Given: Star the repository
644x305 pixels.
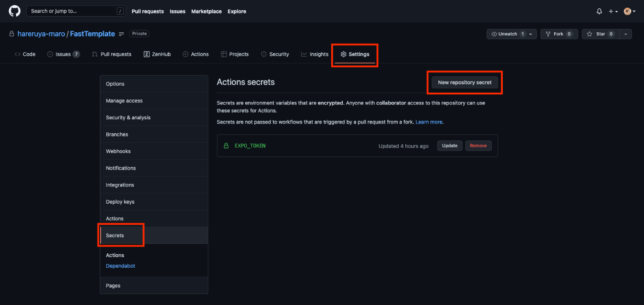Looking at the screenshot, I should [x=601, y=34].
